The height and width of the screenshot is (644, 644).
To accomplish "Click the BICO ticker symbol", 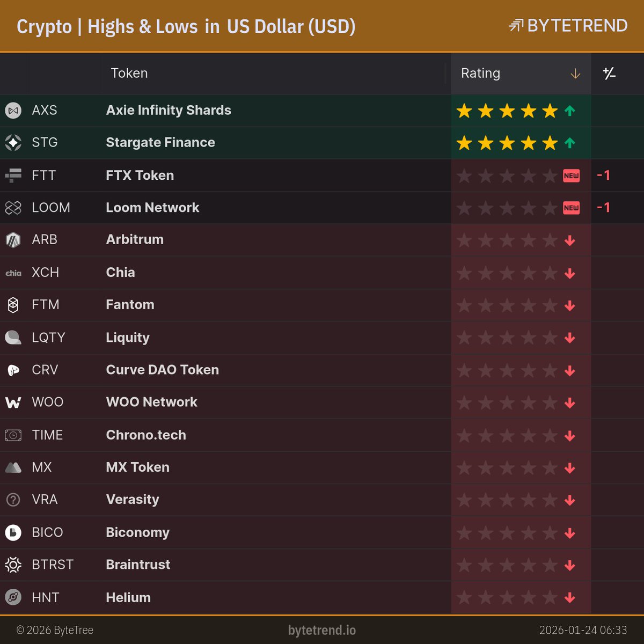I will coord(47,532).
